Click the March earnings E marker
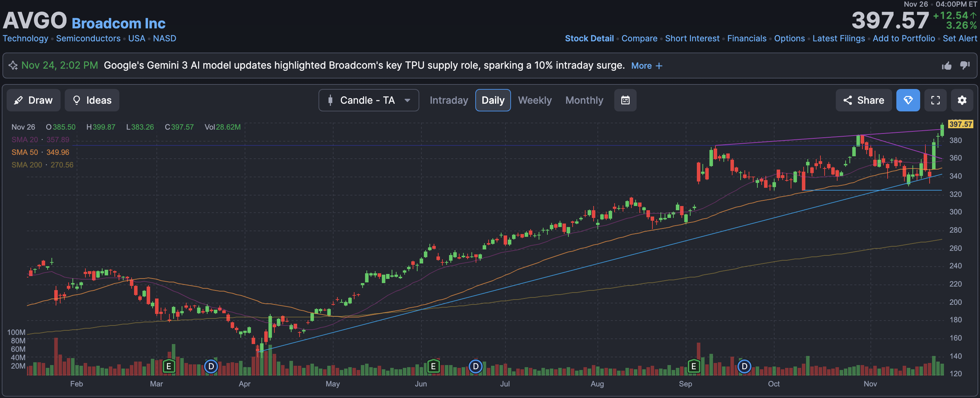 (169, 366)
